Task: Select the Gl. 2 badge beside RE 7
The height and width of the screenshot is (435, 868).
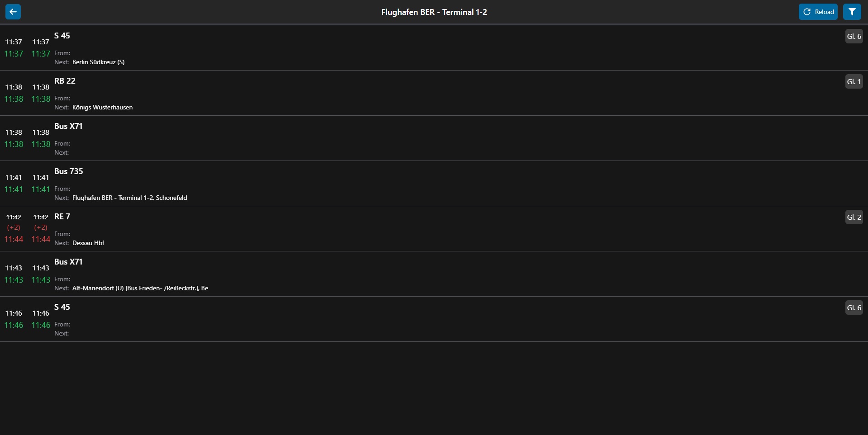Action: [854, 217]
